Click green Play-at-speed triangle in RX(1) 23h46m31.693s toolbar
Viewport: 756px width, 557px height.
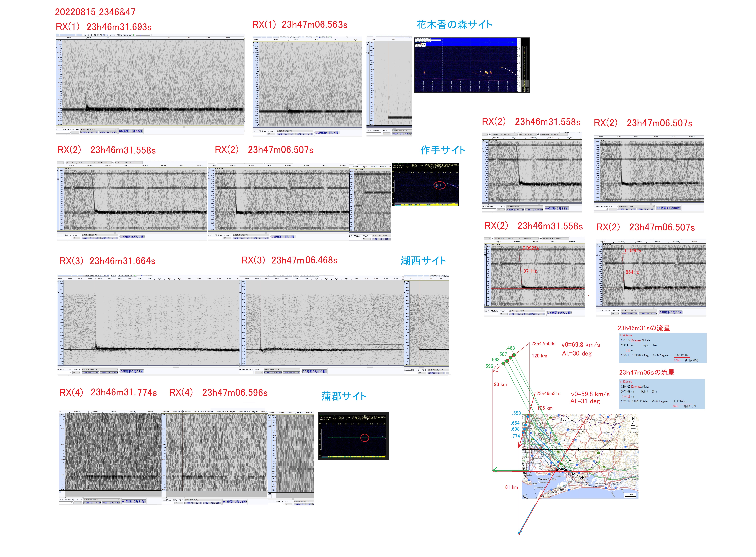click(x=134, y=35)
